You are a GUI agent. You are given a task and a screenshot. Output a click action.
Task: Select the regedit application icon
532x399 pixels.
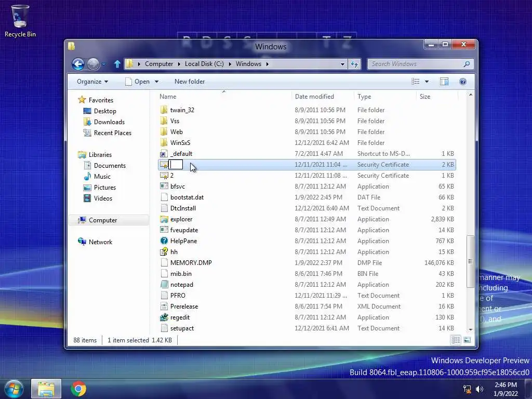pyautogui.click(x=164, y=317)
